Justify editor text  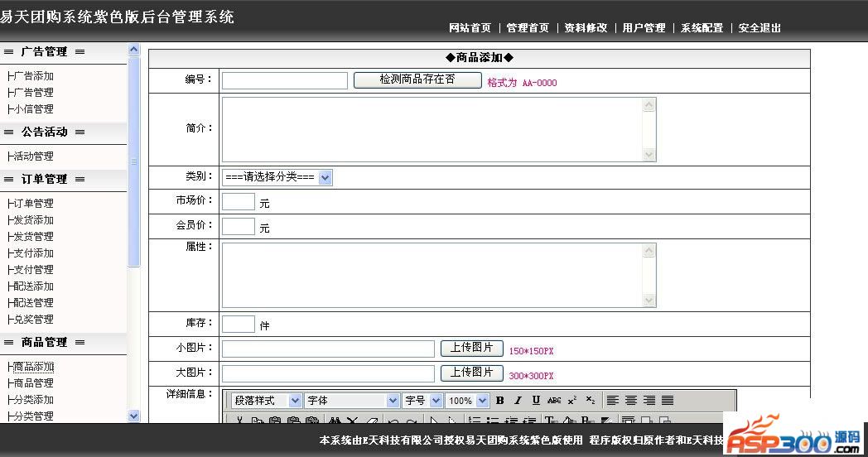point(668,400)
